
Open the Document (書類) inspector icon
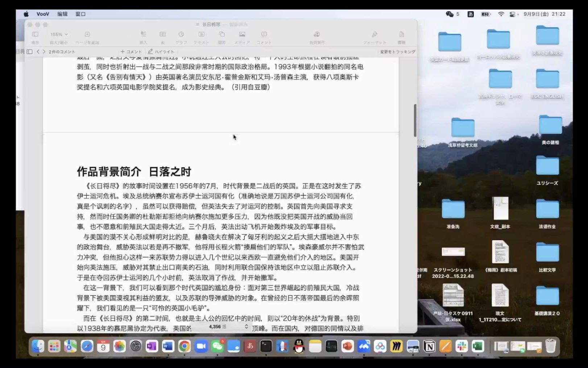point(401,34)
